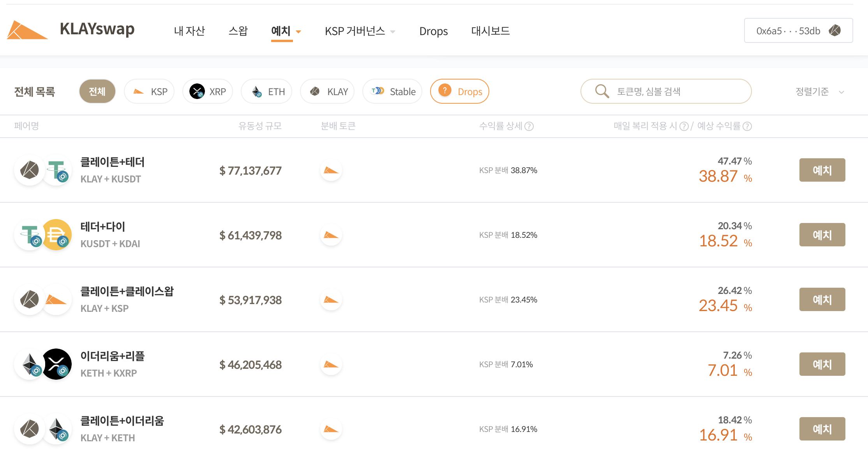868x460 pixels.
Task: Expand the 예치 navigation dropdown
Action: tap(286, 31)
